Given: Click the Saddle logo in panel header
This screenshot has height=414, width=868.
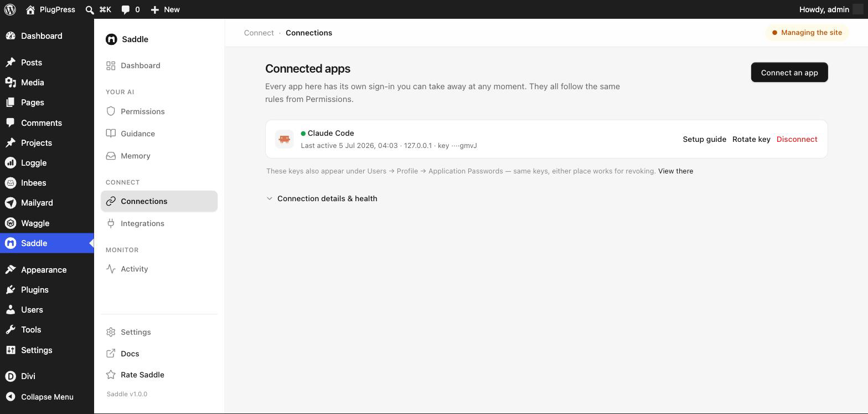Looking at the screenshot, I should pyautogui.click(x=111, y=39).
